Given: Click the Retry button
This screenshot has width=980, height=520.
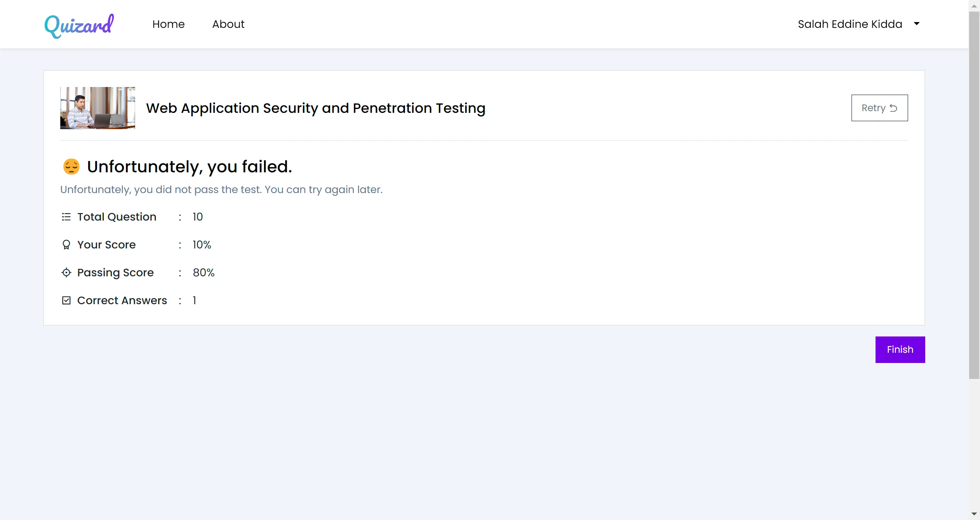Looking at the screenshot, I should 879,108.
